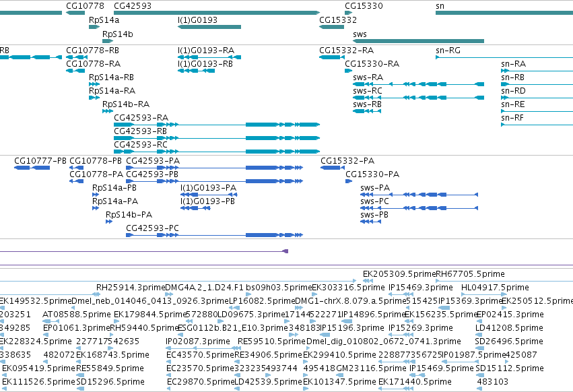Click transcript sws-RC
Image resolution: width=573 pixels, height=392 pixels.
[418, 98]
